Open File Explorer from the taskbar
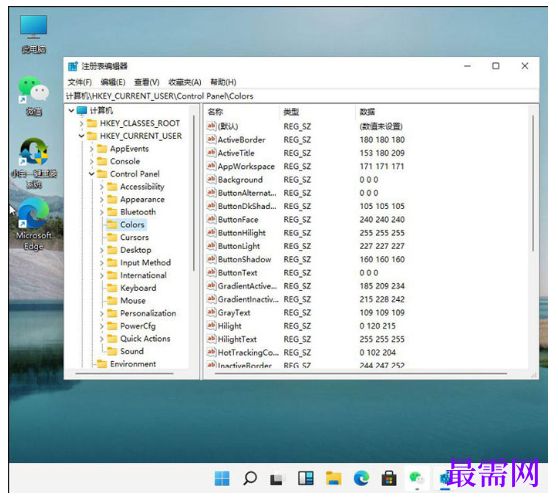The height and width of the screenshot is (504, 558). click(333, 478)
